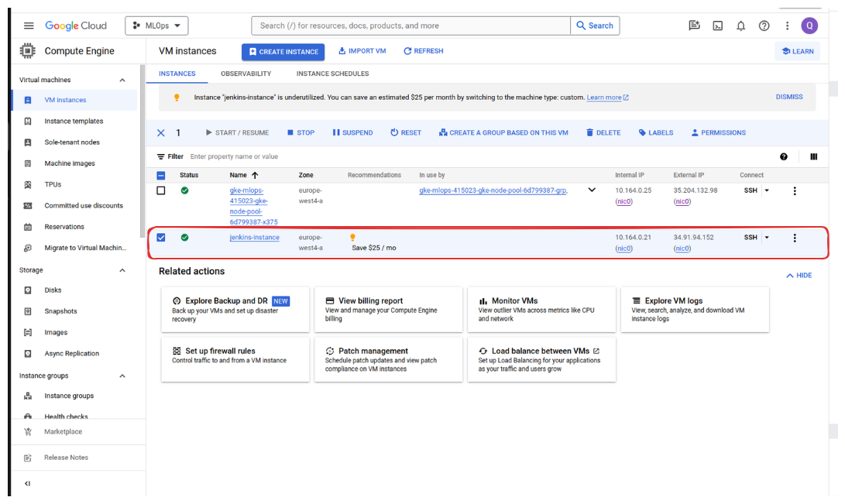Open the Set up firewall rules card
The image size is (845, 504).
(x=235, y=360)
